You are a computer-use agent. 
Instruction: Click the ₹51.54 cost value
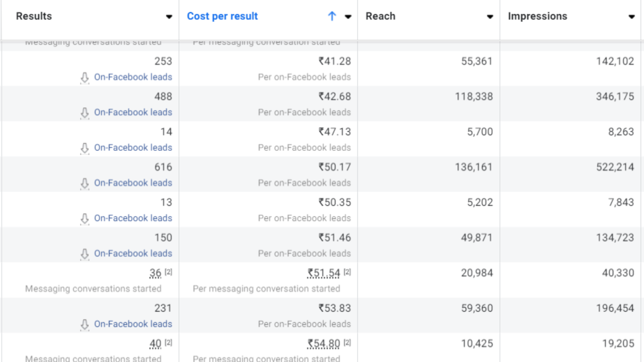tap(324, 273)
